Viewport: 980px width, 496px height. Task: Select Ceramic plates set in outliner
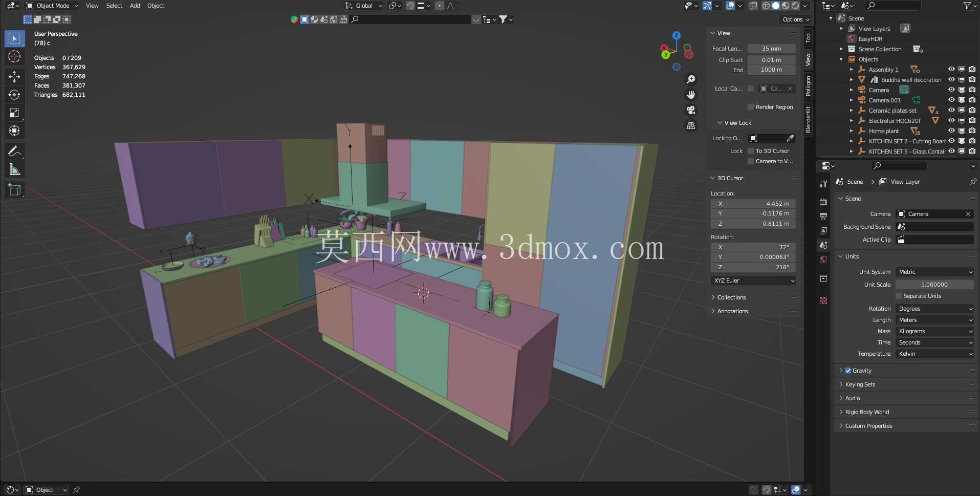point(892,111)
